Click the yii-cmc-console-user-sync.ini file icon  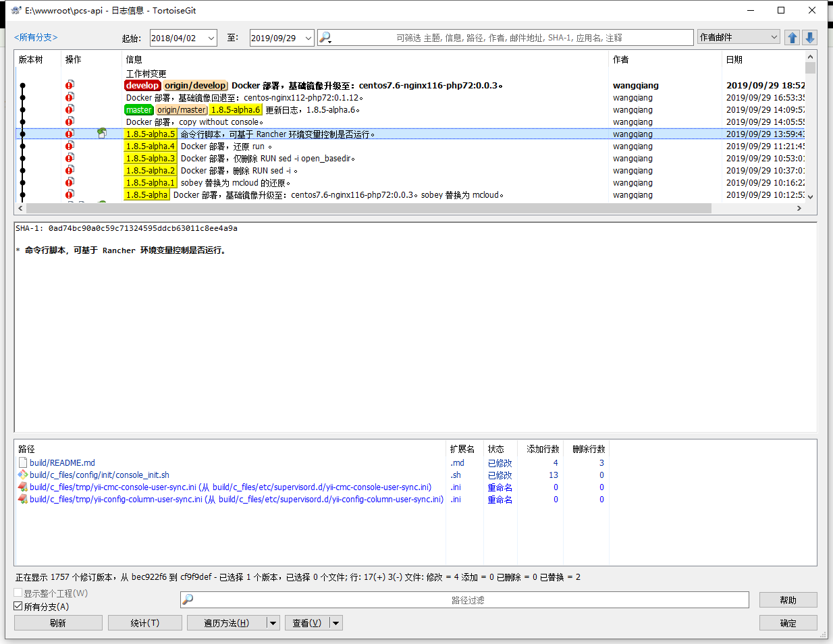pyautogui.click(x=22, y=487)
